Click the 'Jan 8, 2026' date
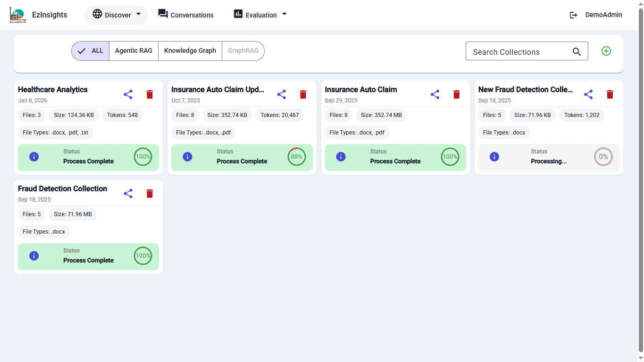644x362 pixels. point(33,101)
